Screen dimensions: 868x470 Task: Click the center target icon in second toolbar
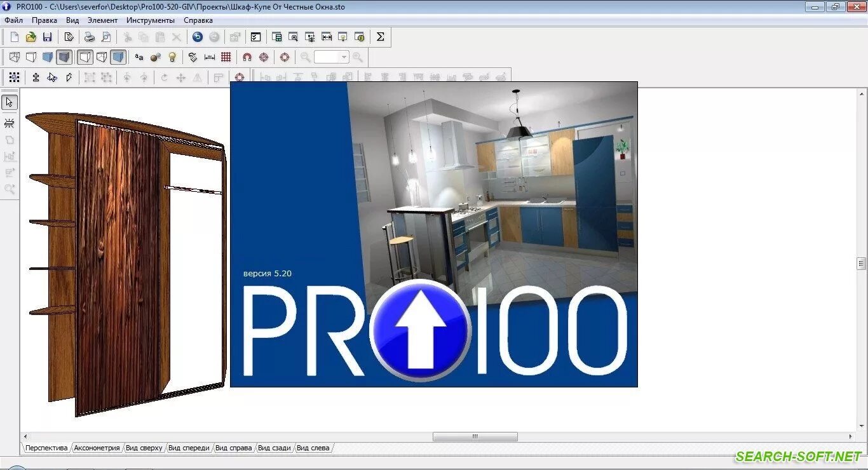285,57
